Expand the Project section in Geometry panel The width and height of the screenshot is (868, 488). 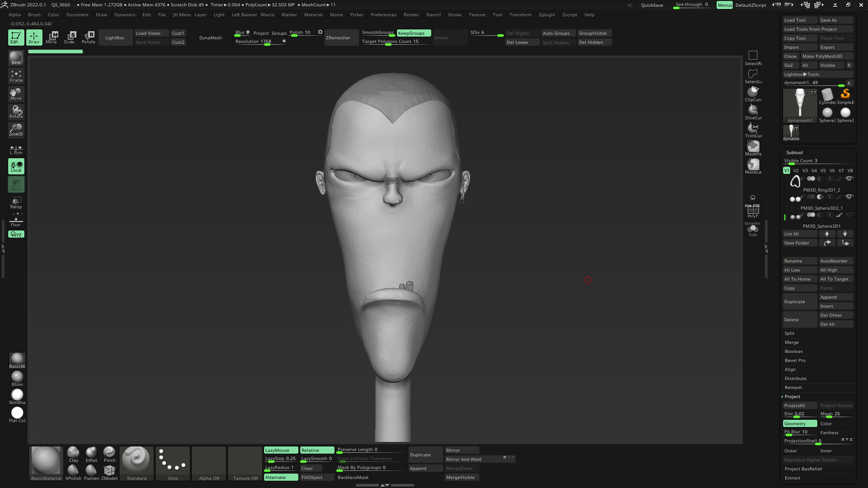click(x=793, y=396)
